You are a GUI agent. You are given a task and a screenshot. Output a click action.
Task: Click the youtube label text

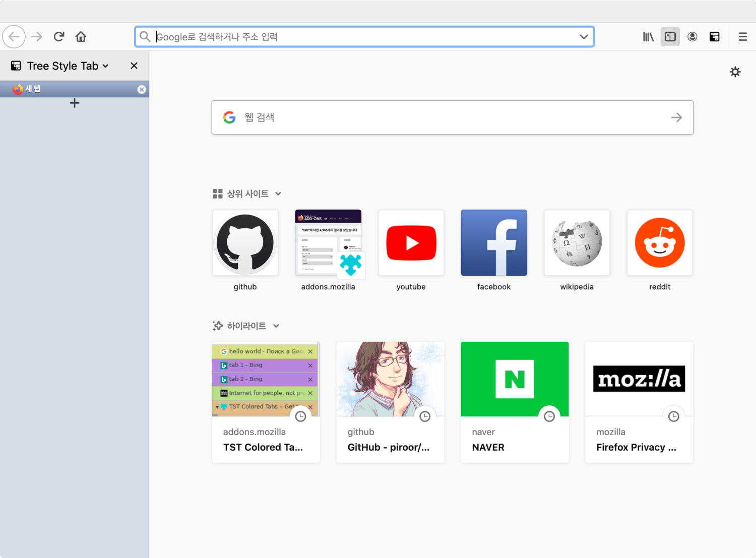(x=411, y=287)
